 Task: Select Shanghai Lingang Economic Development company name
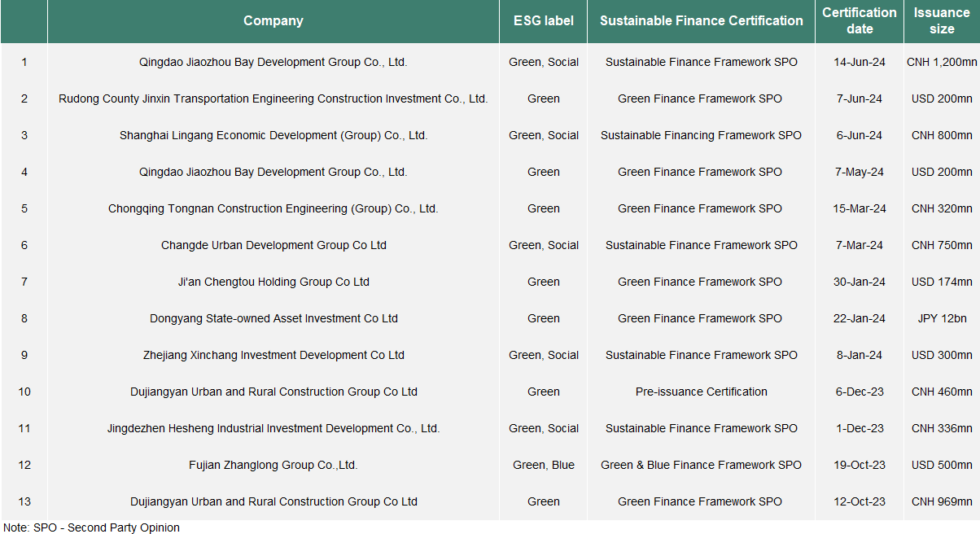coord(273,135)
